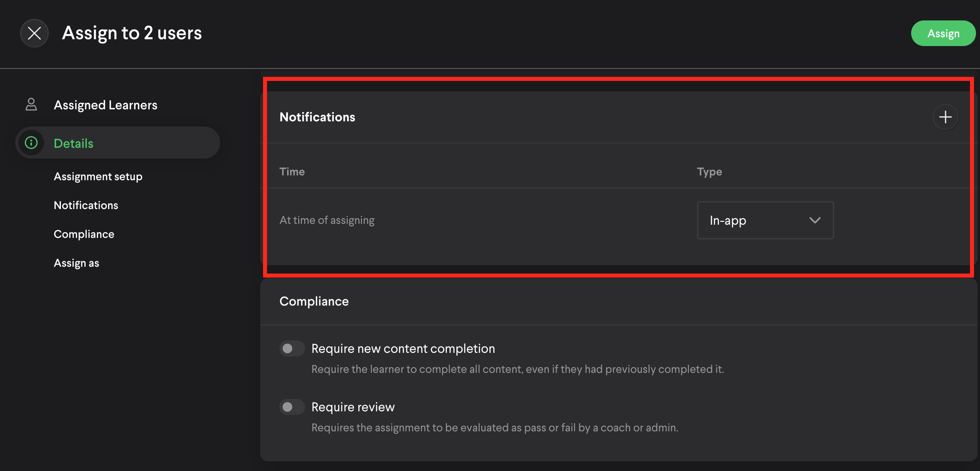The height and width of the screenshot is (471, 980).
Task: Turn on the Require review switch
Action: pyautogui.click(x=292, y=407)
